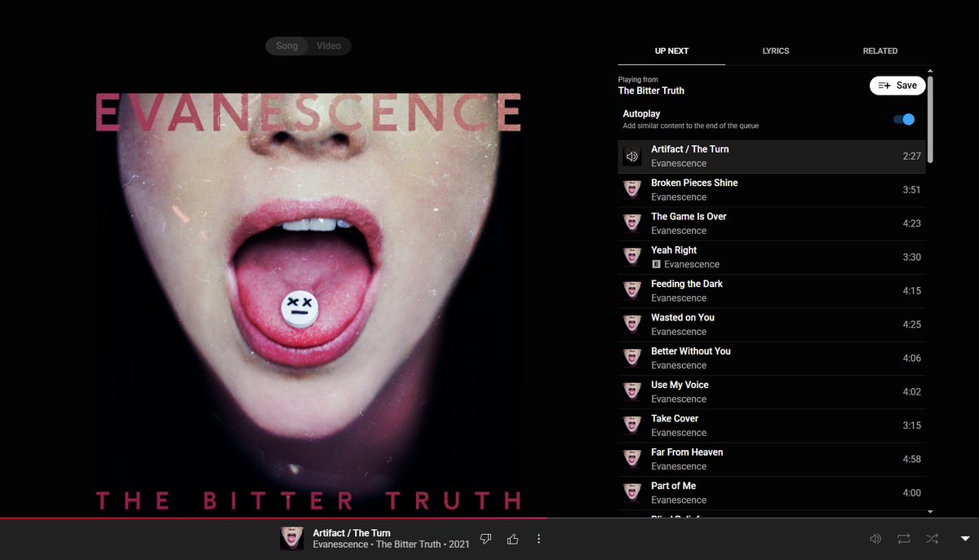979x560 pixels.
Task: Click the Broken Pieces Shine thumbnail icon
Action: [632, 189]
